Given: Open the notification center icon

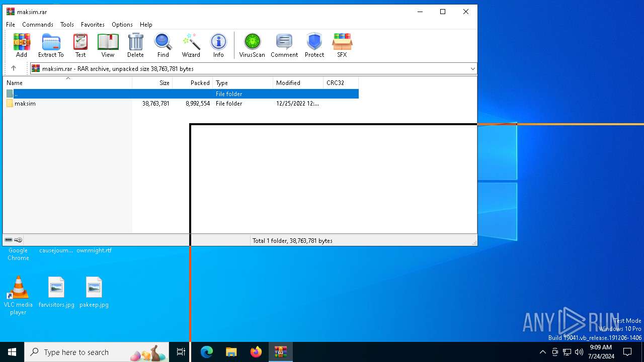Looking at the screenshot, I should click(x=627, y=352).
